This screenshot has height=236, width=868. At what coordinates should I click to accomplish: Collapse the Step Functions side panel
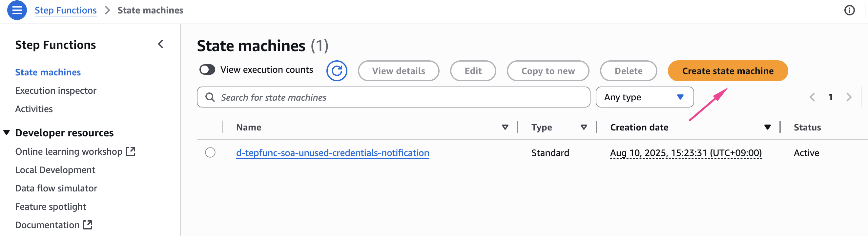coord(161,44)
